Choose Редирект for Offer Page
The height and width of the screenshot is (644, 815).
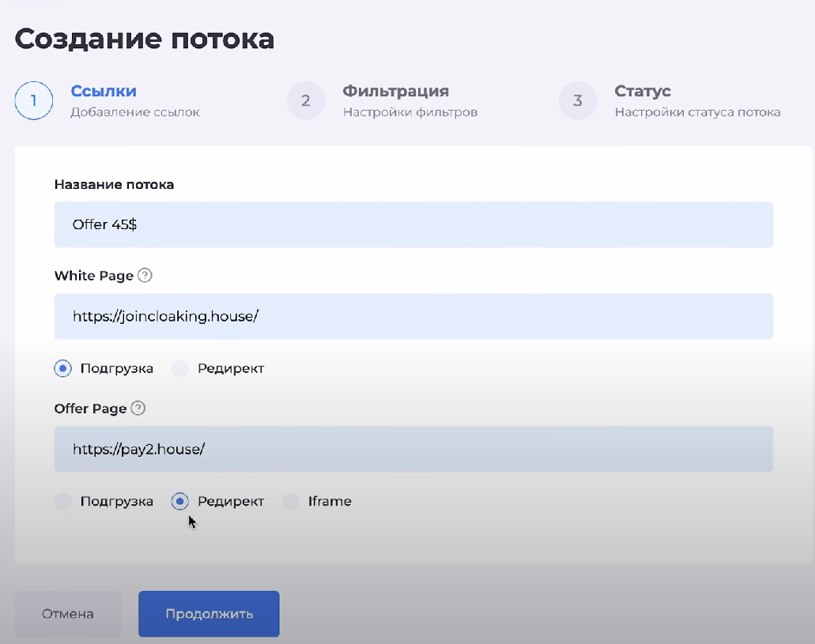(180, 501)
